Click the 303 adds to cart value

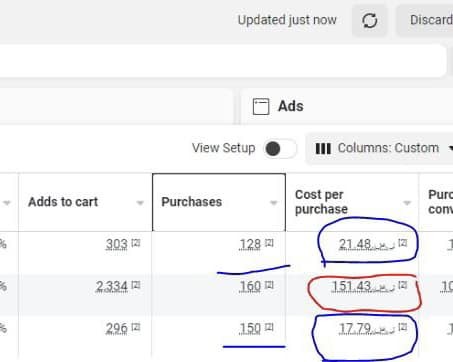point(117,244)
